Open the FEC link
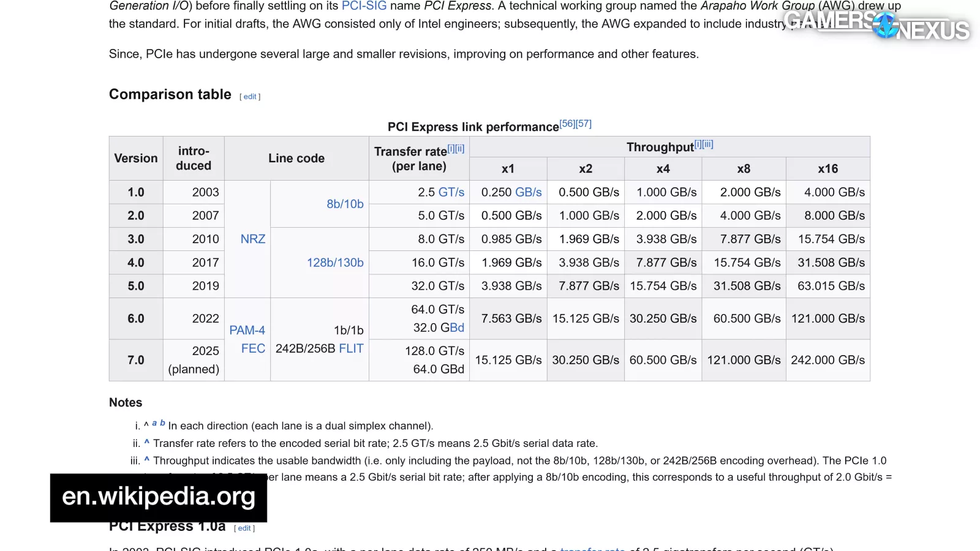Screen dimensions: 980x551 click(253, 348)
